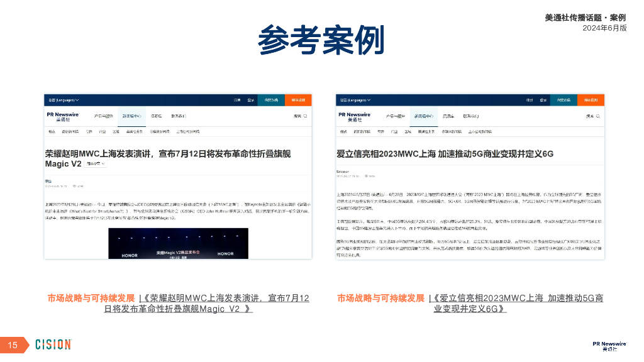Open 产品与服务 menu on the Honor page
644x362 pixels.
pos(104,116)
